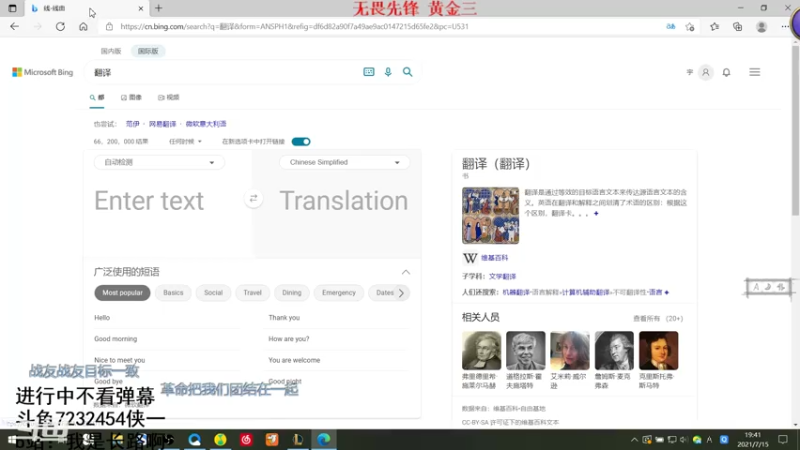Choose the Nice to meet you phrase
800x450 pixels.
pos(120,360)
